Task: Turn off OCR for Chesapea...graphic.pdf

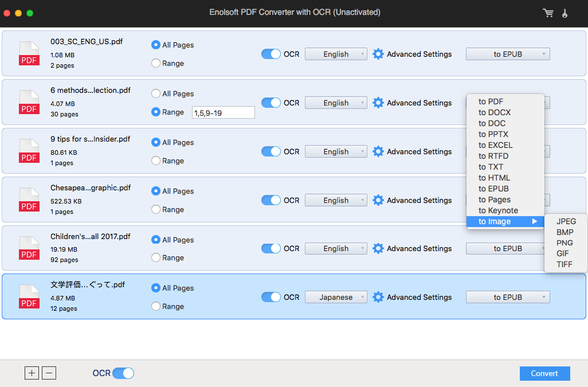Action: pos(271,200)
